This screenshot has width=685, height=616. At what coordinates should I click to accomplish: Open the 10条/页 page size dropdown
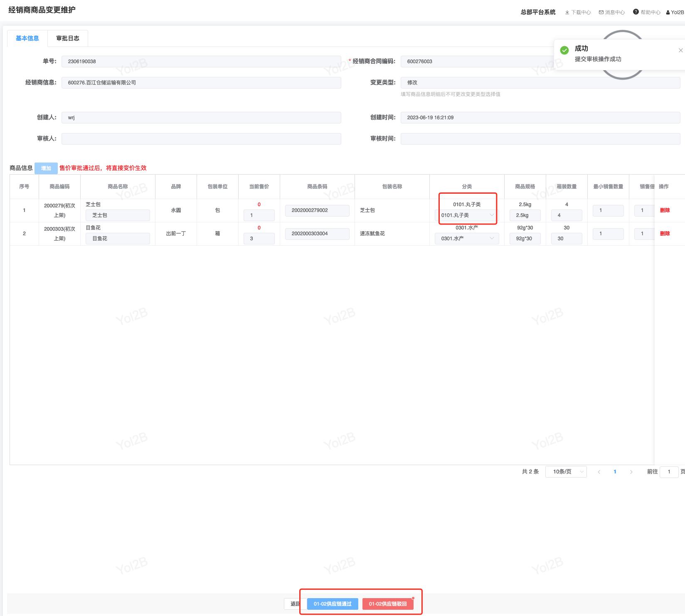566,472
